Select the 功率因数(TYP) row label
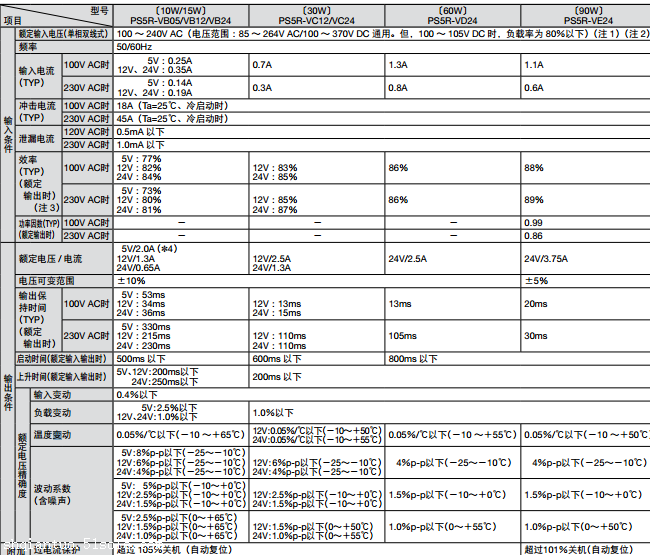The width and height of the screenshot is (650, 555). point(38,229)
